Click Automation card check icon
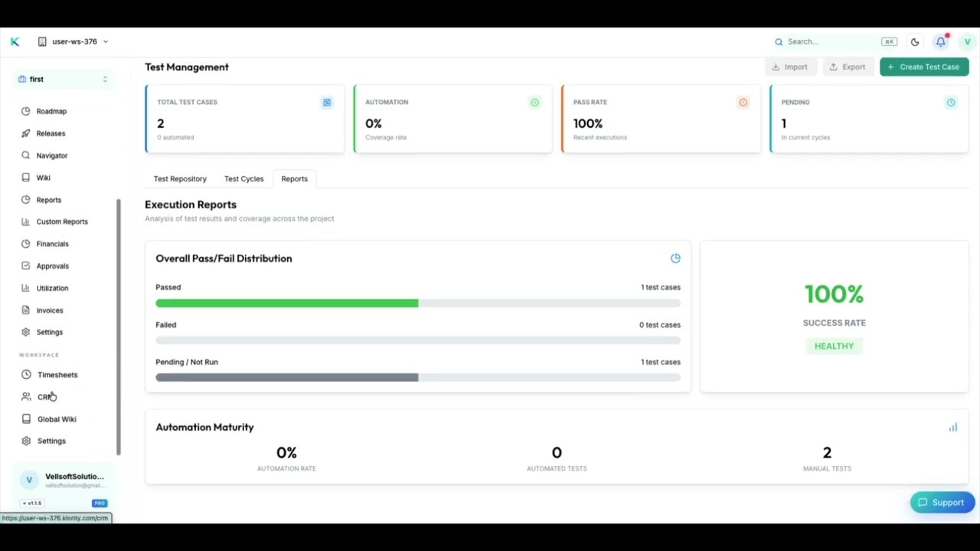This screenshot has width=980, height=551. (x=534, y=103)
